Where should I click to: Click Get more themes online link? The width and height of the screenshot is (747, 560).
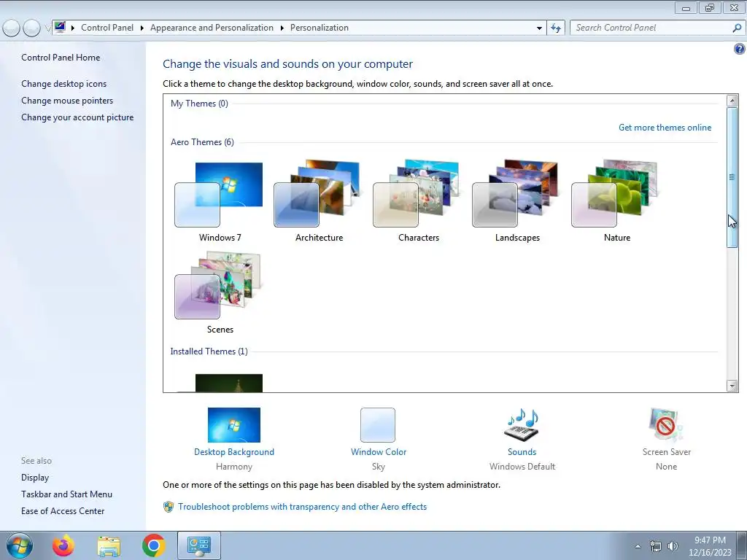tap(665, 128)
